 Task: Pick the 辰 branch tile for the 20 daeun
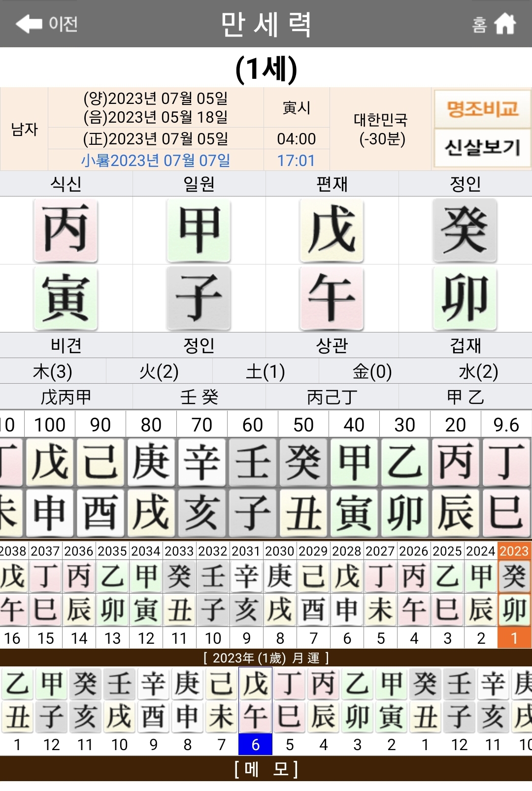(x=456, y=513)
